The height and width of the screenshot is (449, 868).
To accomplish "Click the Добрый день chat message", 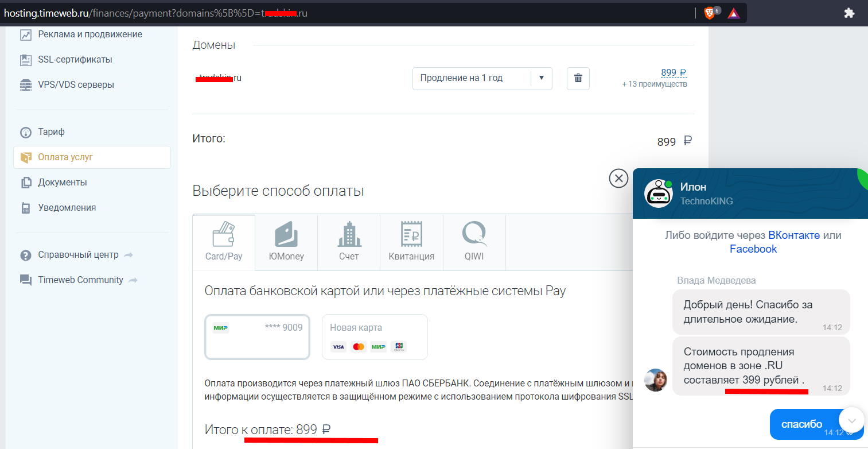I will (x=761, y=312).
